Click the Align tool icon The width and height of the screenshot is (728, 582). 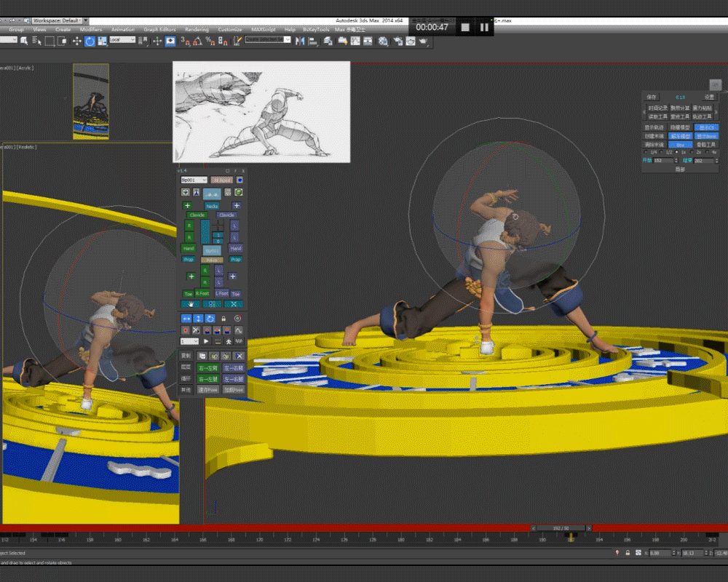point(313,41)
